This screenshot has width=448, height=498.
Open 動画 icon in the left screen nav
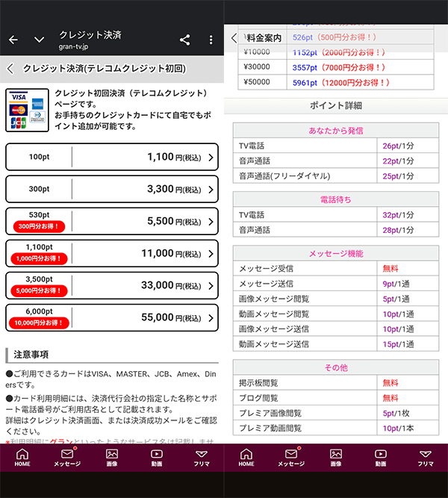coord(157,458)
